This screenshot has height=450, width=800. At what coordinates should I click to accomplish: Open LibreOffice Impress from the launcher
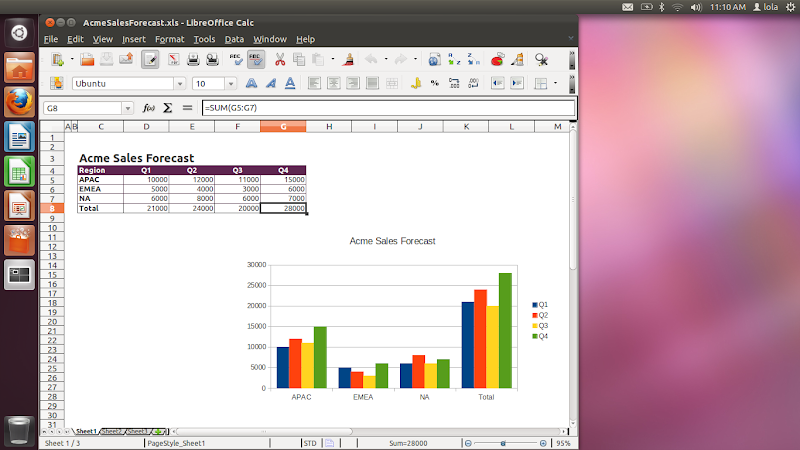[x=18, y=206]
